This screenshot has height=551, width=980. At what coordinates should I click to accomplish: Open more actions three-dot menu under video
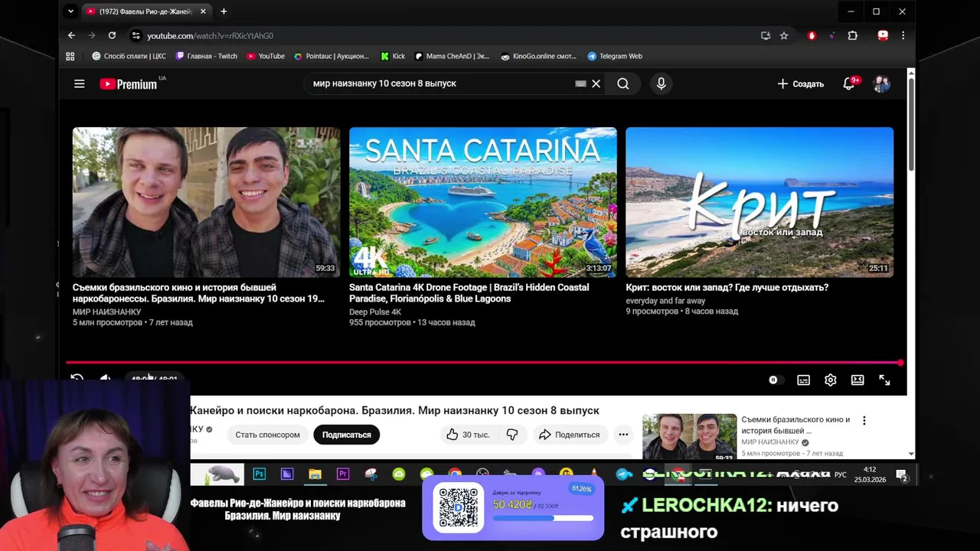coord(623,435)
